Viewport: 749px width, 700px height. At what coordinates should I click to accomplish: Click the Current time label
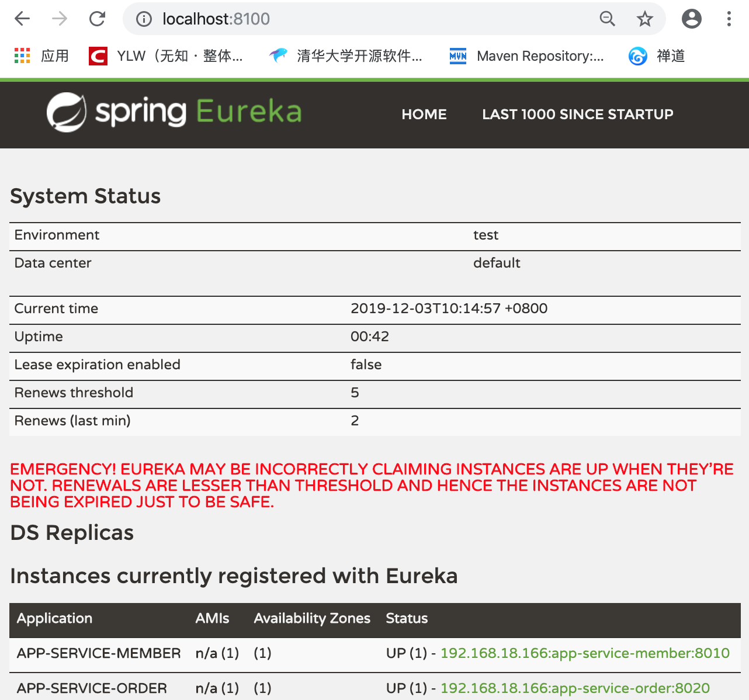tap(56, 309)
